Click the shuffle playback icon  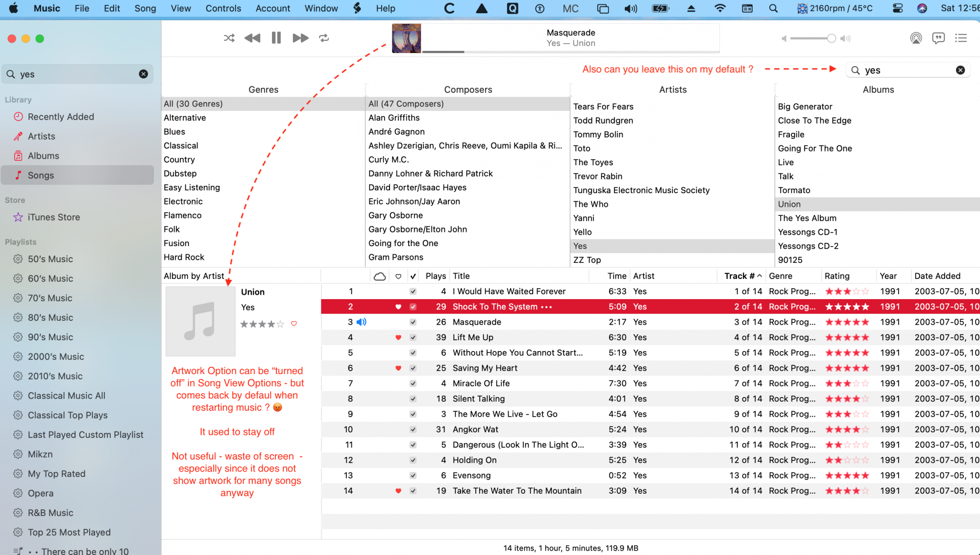point(228,38)
